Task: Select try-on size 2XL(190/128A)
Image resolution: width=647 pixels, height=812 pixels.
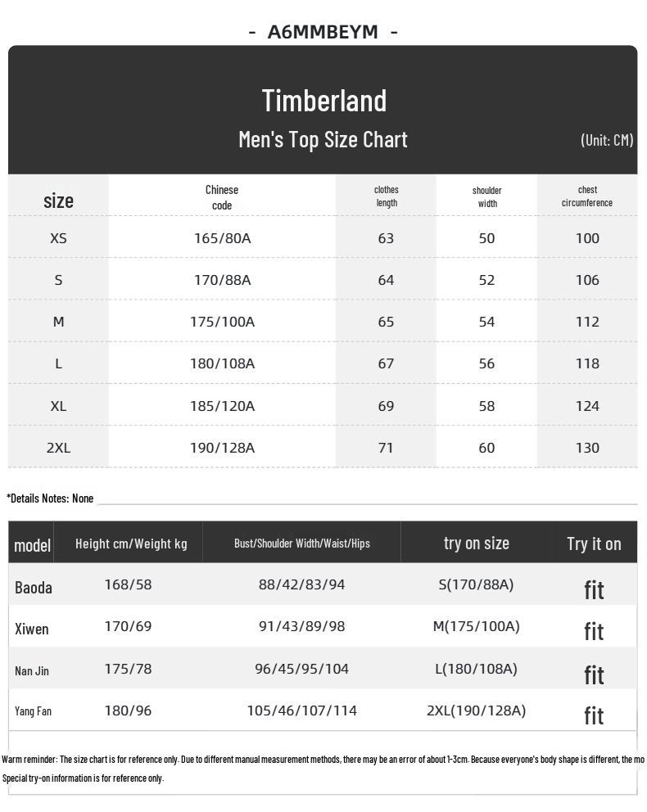Action: tap(476, 710)
